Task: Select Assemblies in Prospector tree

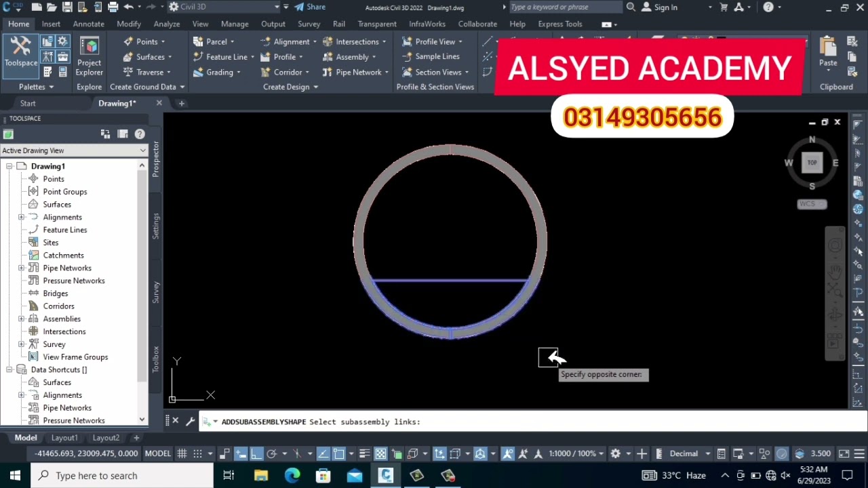Action: [62, 319]
